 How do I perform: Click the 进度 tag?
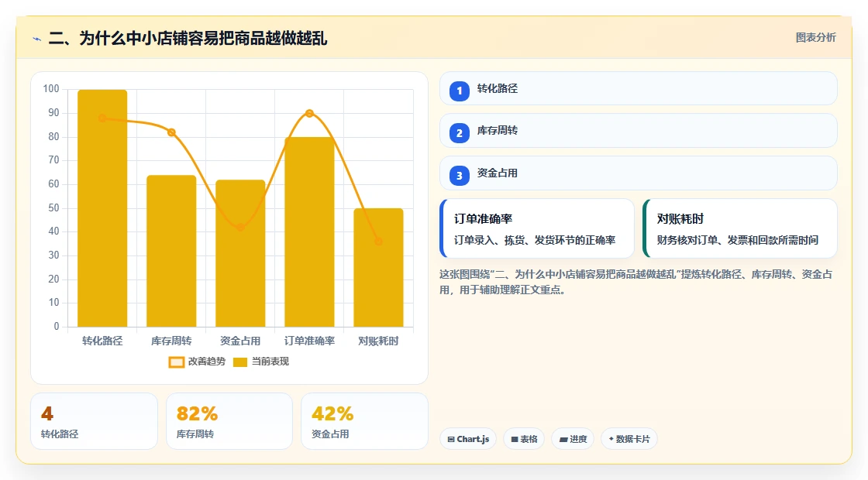tap(573, 439)
